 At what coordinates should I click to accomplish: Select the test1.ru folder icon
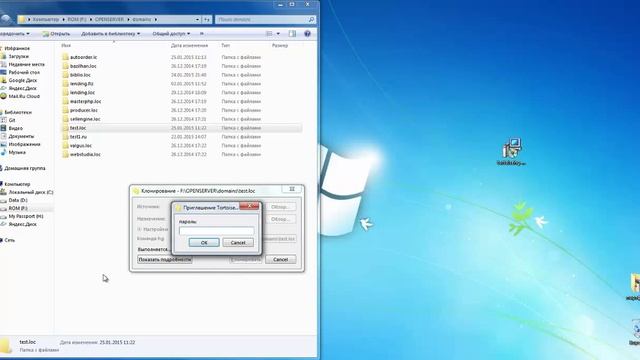point(65,137)
